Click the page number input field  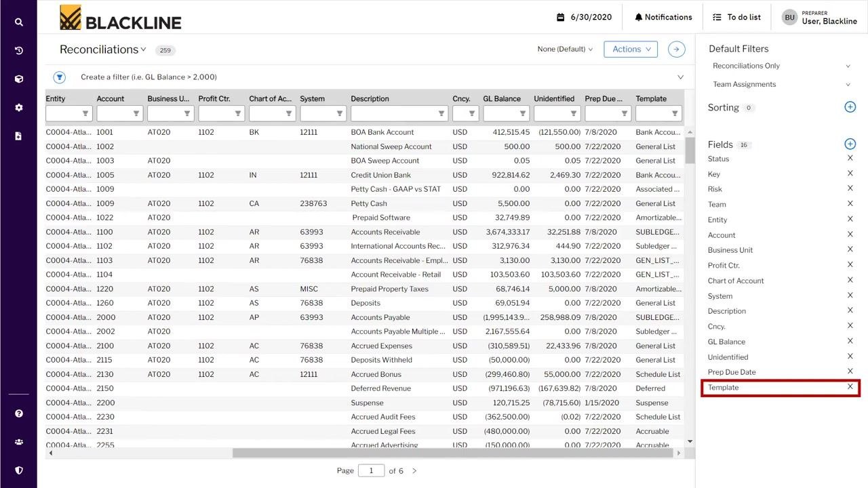[371, 470]
